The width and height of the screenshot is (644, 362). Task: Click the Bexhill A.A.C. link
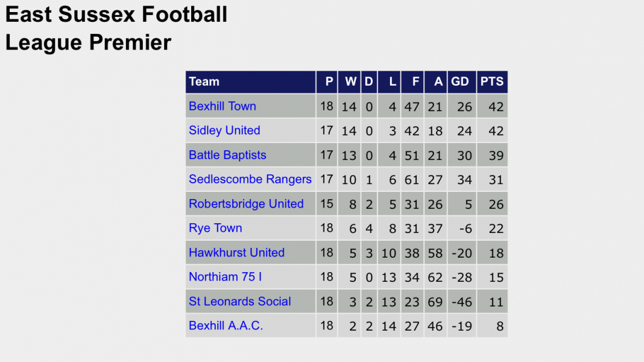226,326
